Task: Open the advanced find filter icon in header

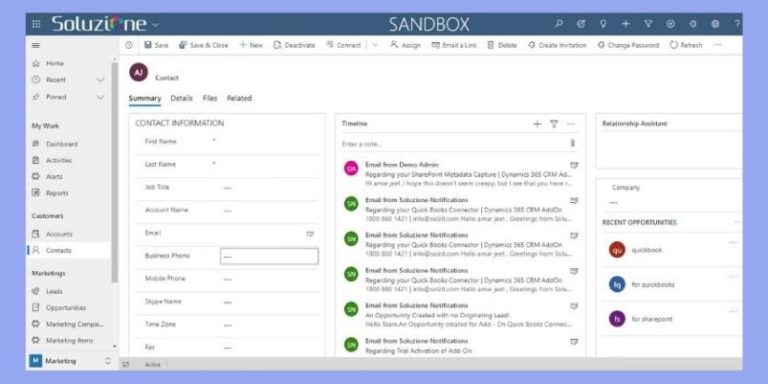Action: (x=648, y=24)
